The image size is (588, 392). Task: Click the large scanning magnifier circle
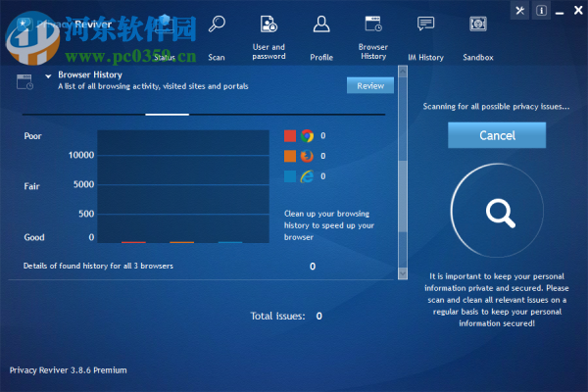[x=497, y=211]
